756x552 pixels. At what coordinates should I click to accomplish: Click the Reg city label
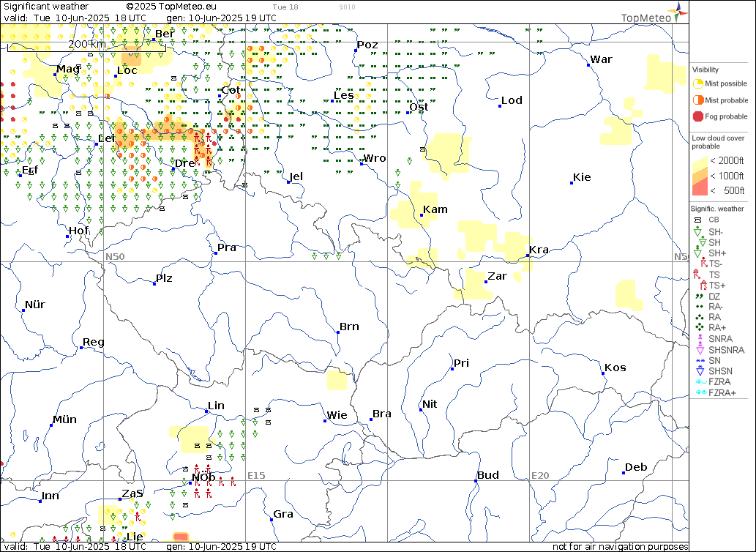[93, 343]
